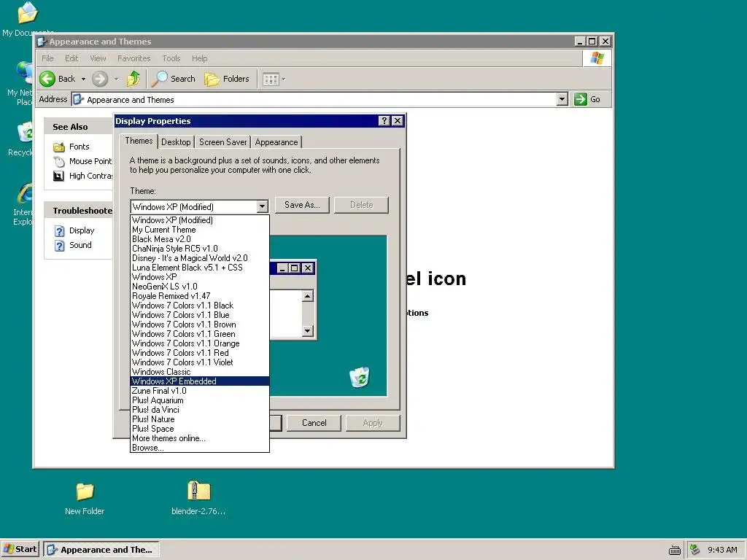Click the High Contrast icon in See Also
747x560 pixels.
pyautogui.click(x=58, y=176)
